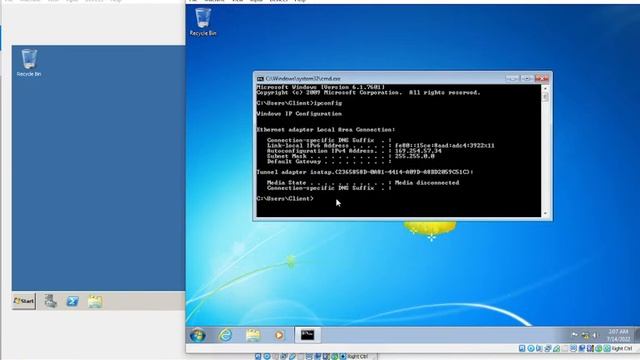Image resolution: width=640 pixels, height=360 pixels.
Task: Click the cmd scrollbar up arrow
Action: [545, 88]
